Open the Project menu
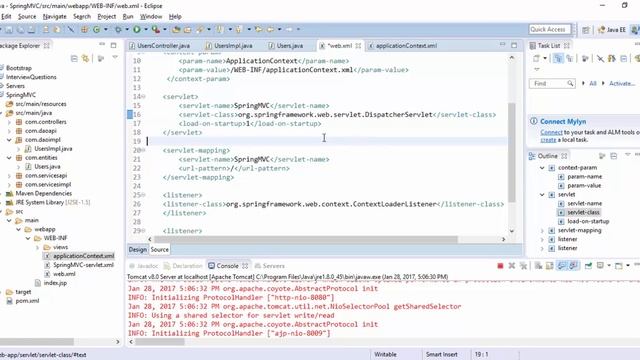Image resolution: width=640 pixels, height=360 pixels. tap(107, 16)
